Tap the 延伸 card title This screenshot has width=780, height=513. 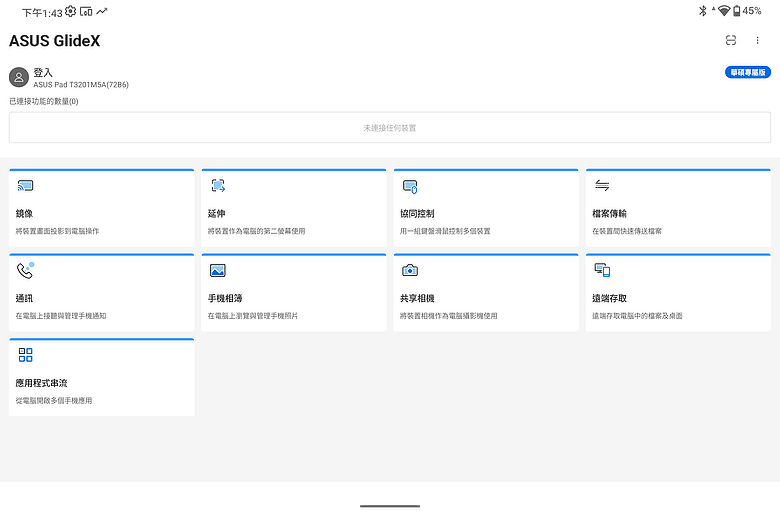click(216, 213)
